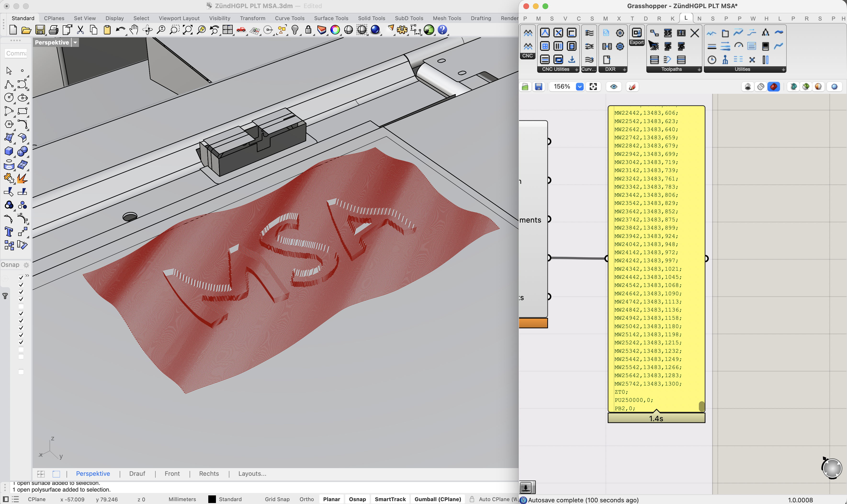Click the clock icon in Utilities panel

click(x=712, y=60)
